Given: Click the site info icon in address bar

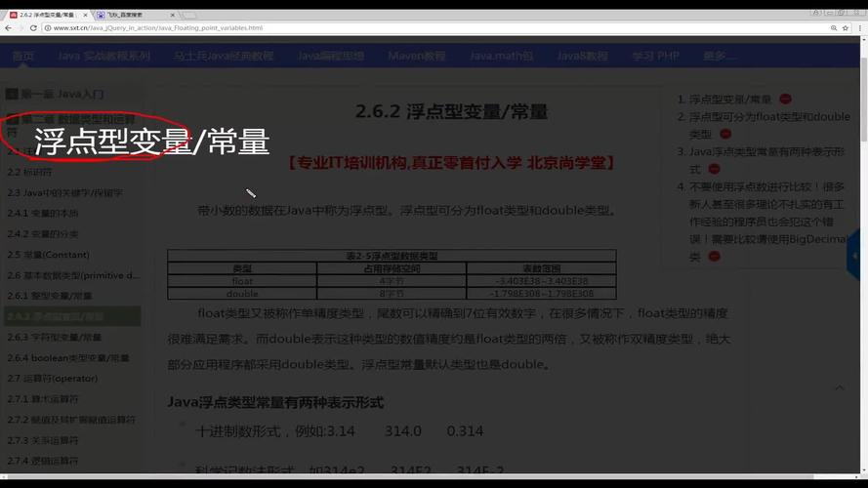Looking at the screenshot, I should point(48,27).
